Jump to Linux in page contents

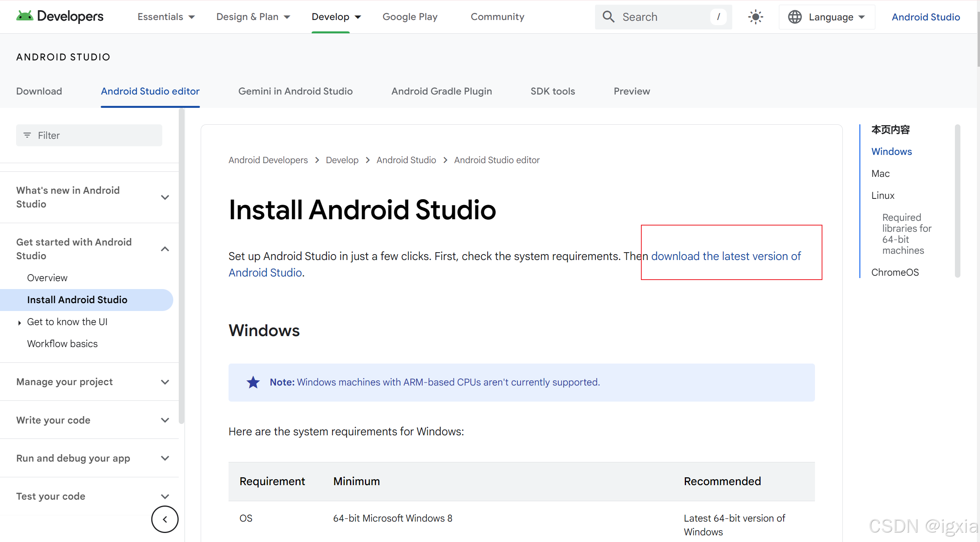click(x=883, y=195)
